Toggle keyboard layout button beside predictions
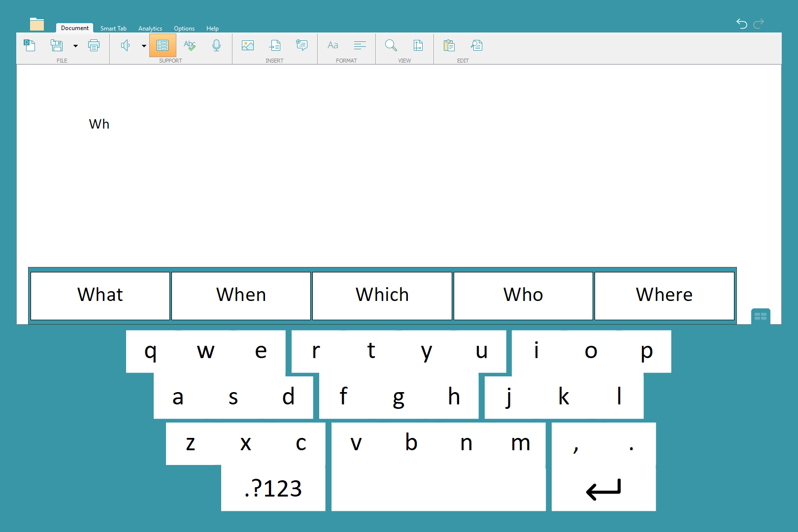The image size is (798, 532). (760, 316)
